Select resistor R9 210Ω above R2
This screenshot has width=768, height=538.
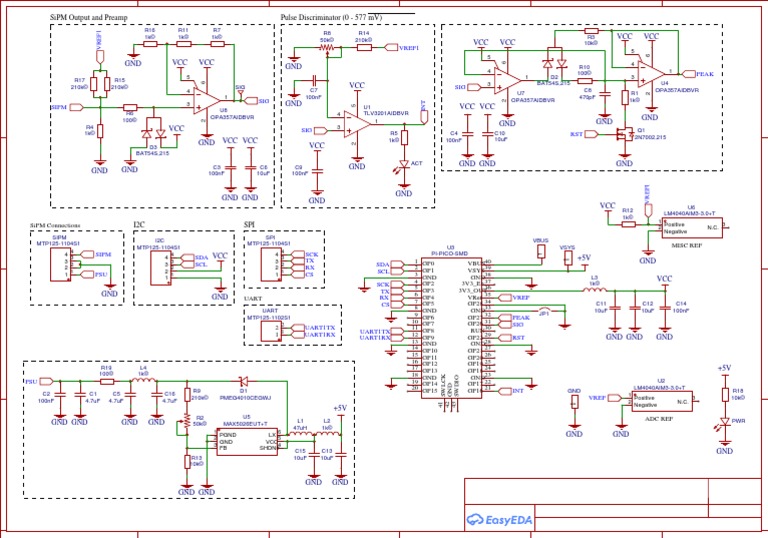187,394
